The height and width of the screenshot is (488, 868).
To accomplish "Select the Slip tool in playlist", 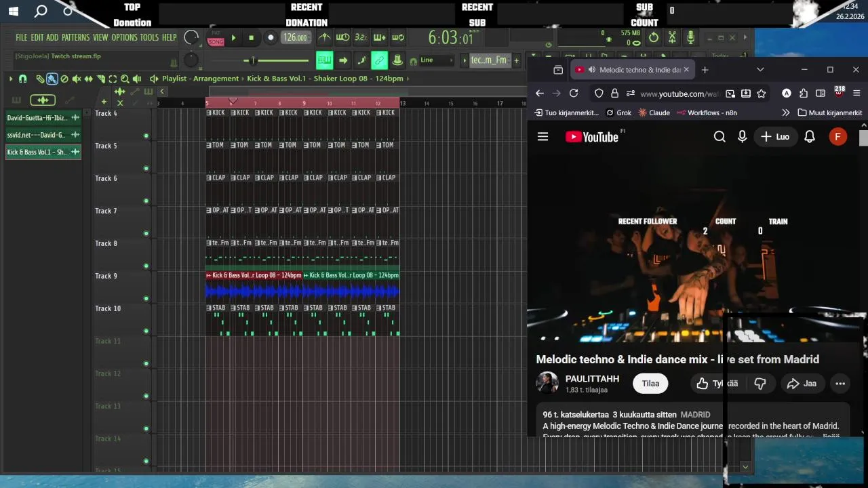I will point(89,79).
